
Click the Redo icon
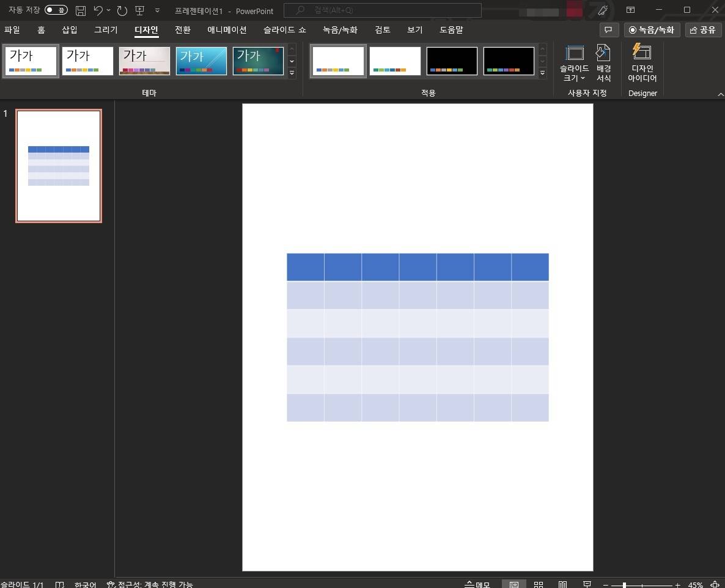point(122,10)
